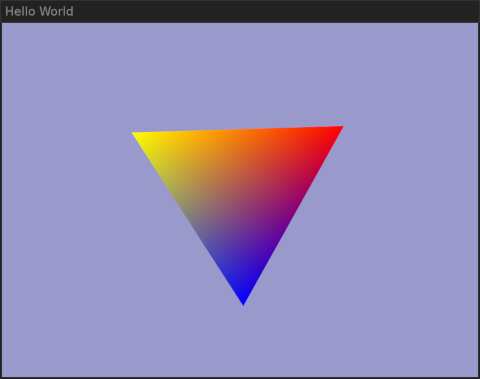Click the empty dark title bar area
This screenshot has height=379, width=480.
pos(276,11)
